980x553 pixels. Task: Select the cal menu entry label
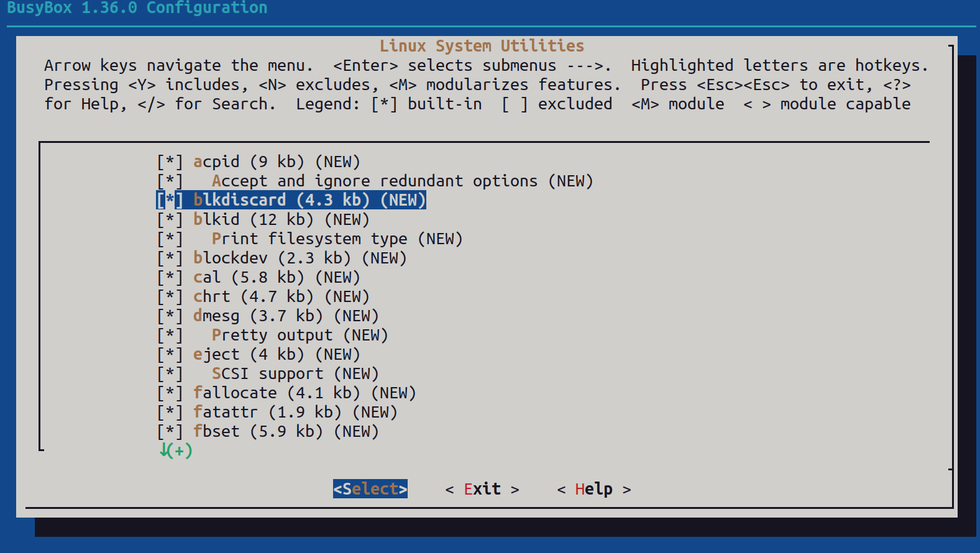(277, 278)
